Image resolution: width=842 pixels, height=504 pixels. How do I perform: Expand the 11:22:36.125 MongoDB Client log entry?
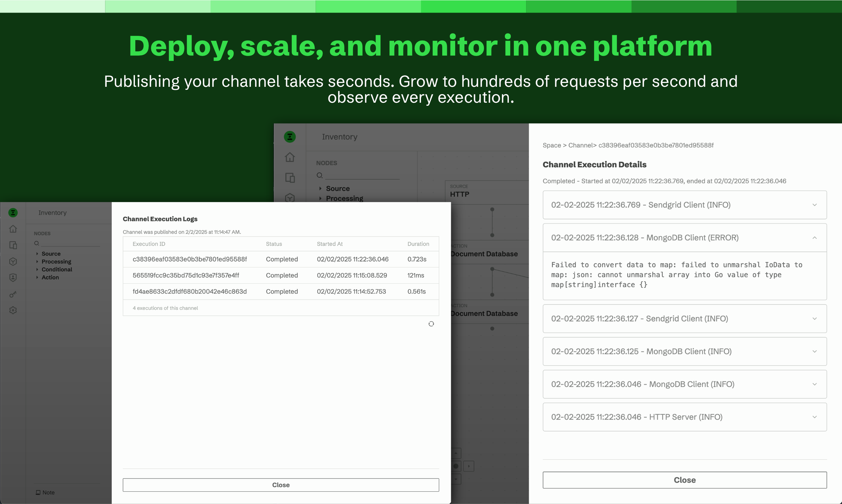(x=685, y=352)
